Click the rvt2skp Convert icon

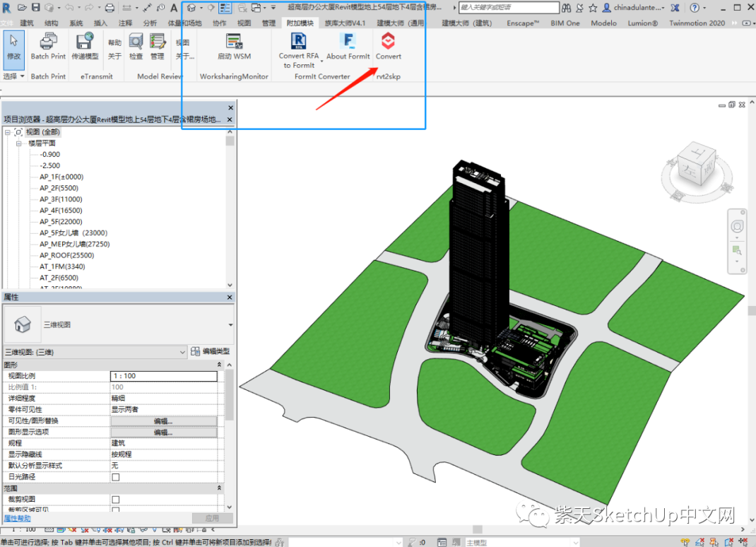tap(388, 42)
